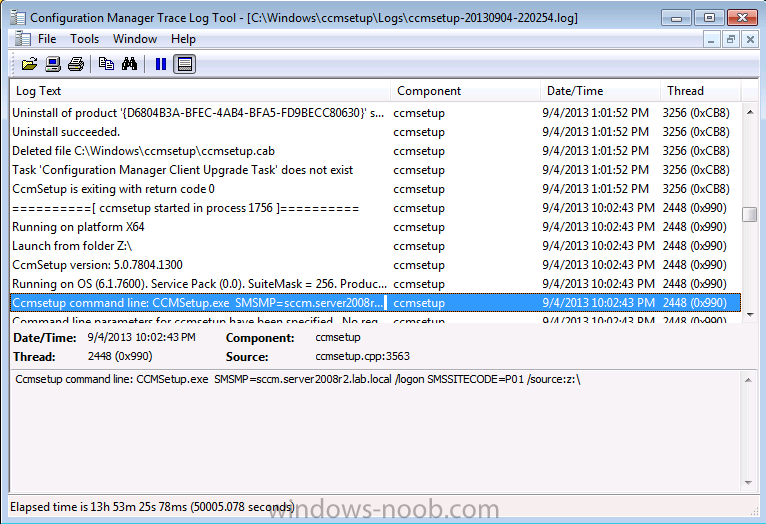
Task: Click the '3256 (0xCB8)' thread cell in first row
Action: coord(696,113)
